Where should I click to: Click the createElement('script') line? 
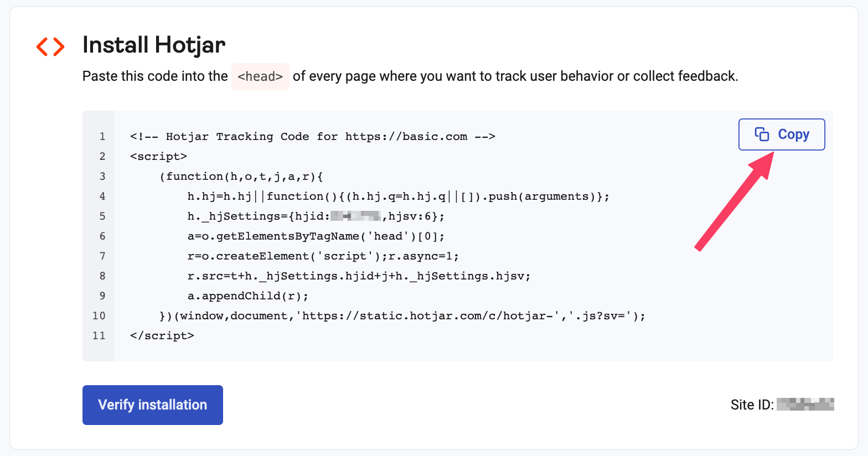pyautogui.click(x=323, y=256)
